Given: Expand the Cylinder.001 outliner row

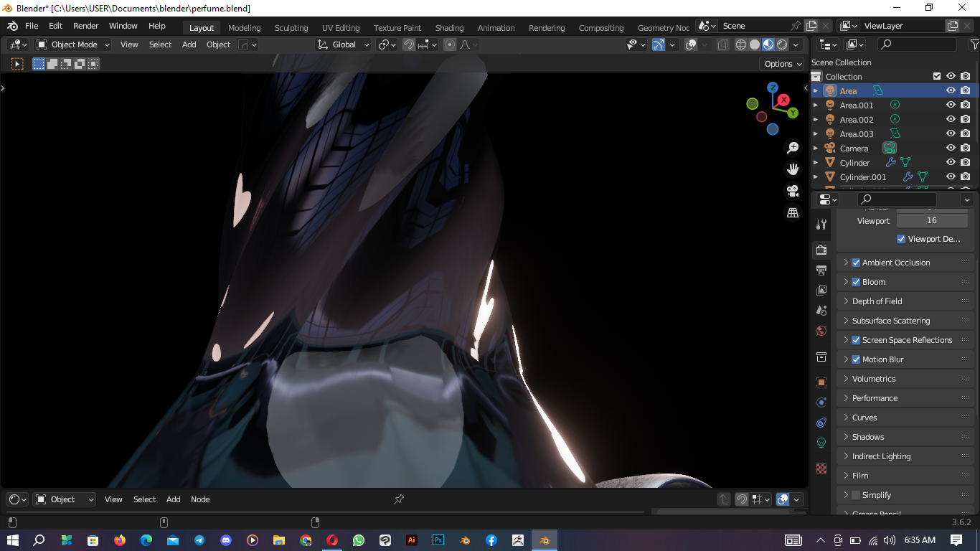Looking at the screenshot, I should 816,177.
